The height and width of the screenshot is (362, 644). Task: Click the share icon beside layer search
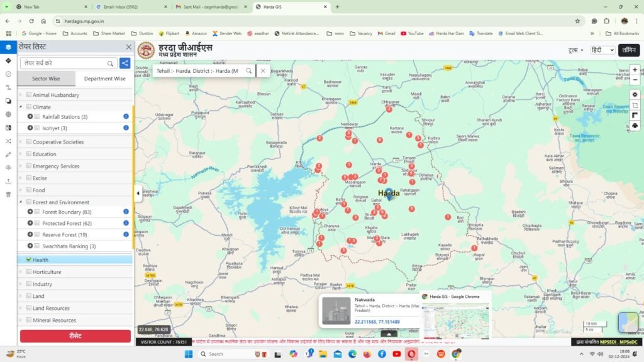pos(125,63)
